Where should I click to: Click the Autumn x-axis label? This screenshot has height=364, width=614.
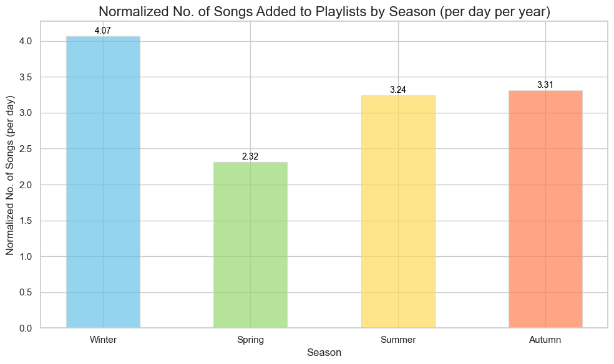point(545,340)
